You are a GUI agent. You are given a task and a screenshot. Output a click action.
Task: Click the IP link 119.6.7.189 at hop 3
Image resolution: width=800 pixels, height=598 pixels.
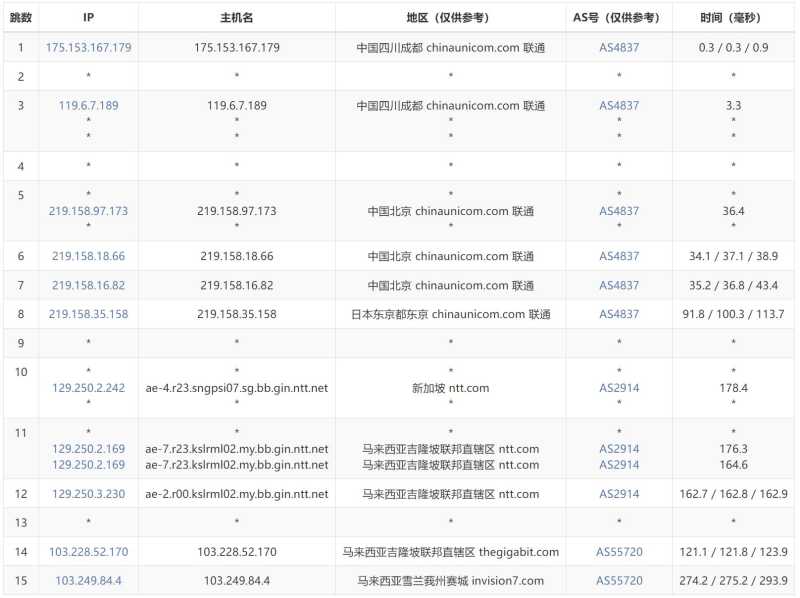86,105
